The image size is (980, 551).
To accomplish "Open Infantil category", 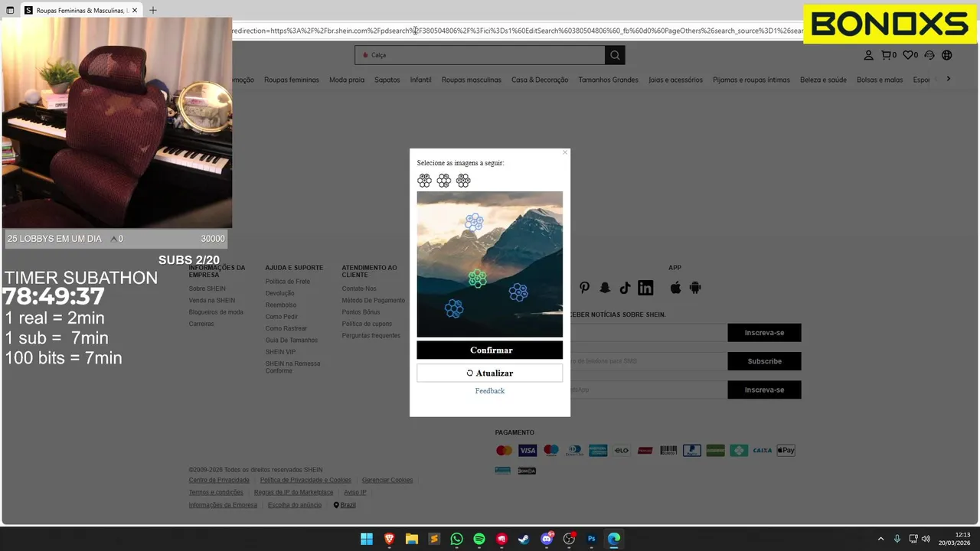I will click(420, 80).
